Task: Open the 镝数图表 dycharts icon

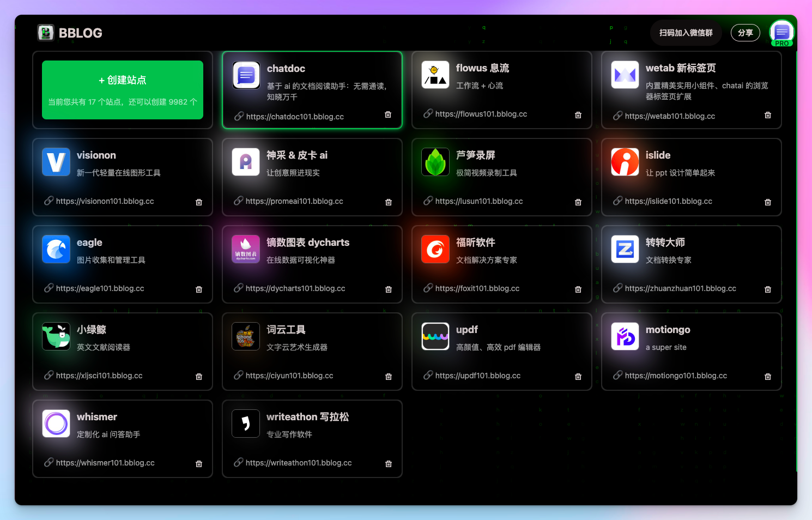Action: [246, 249]
